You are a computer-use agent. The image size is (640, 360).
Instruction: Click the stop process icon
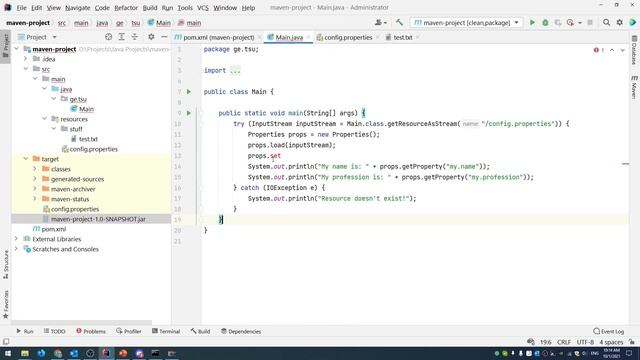coord(590,23)
